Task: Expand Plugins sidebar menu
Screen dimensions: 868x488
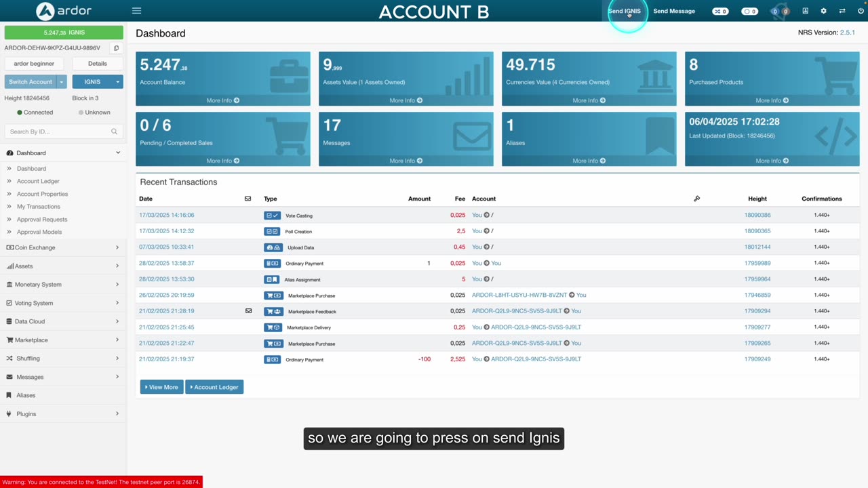Action: point(64,413)
